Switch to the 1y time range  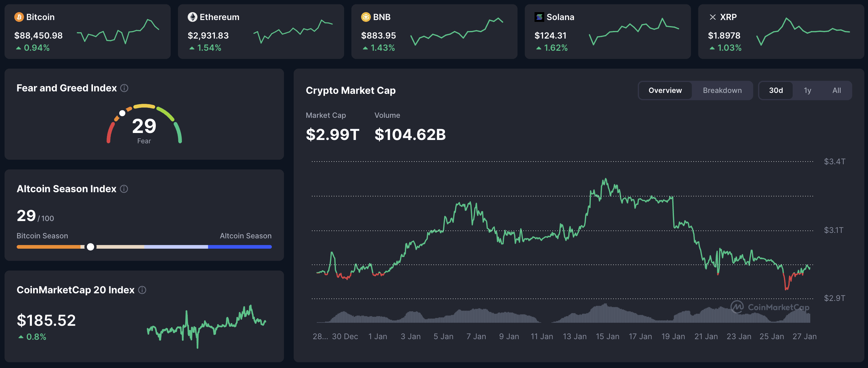pos(807,90)
